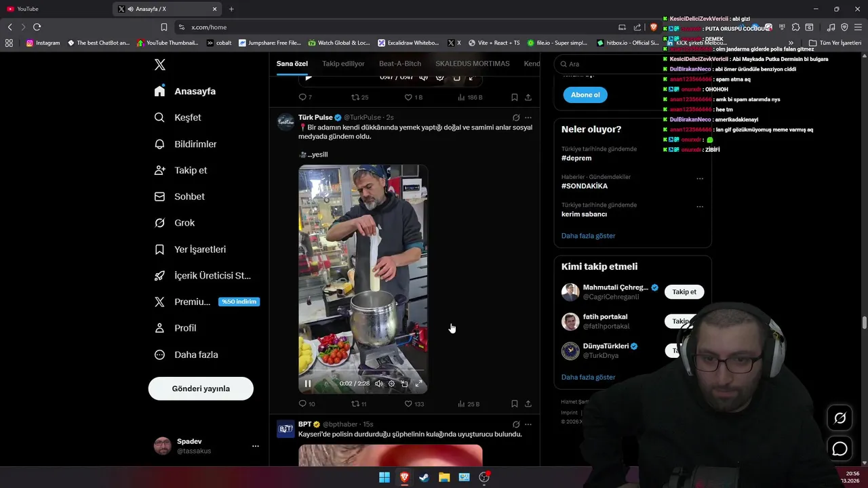Click the sidebar Takip et people icon

(x=159, y=170)
